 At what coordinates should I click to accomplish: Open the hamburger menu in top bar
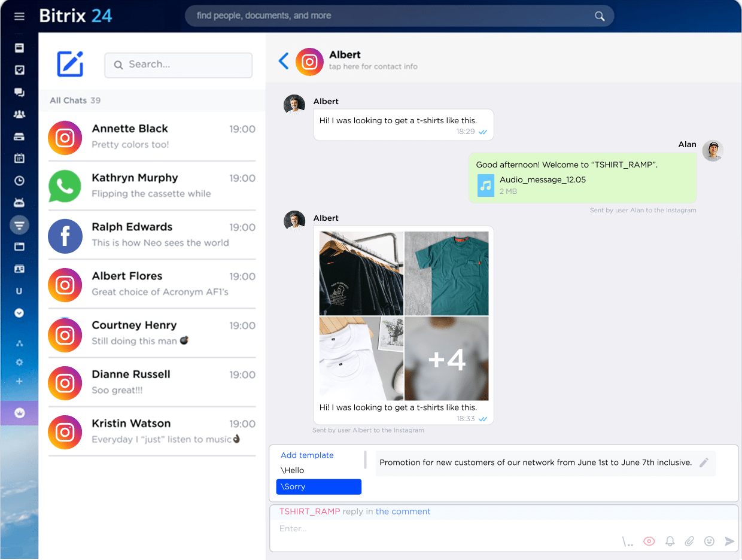tap(19, 16)
